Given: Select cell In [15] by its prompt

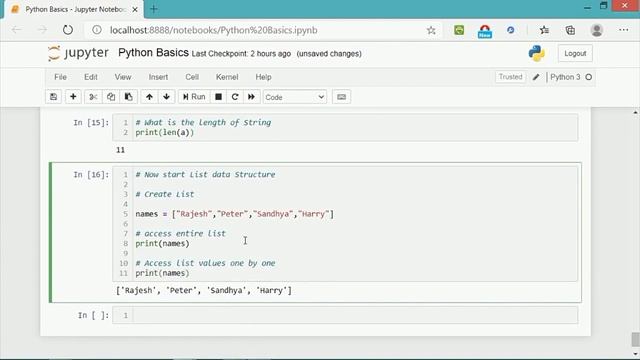Looking at the screenshot, I should point(91,122).
